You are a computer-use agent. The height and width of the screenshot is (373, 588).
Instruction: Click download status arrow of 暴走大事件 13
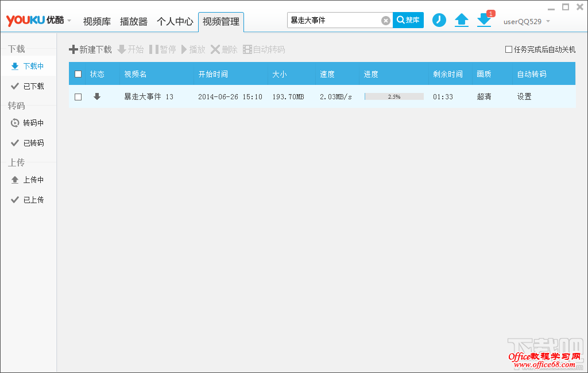coord(97,96)
